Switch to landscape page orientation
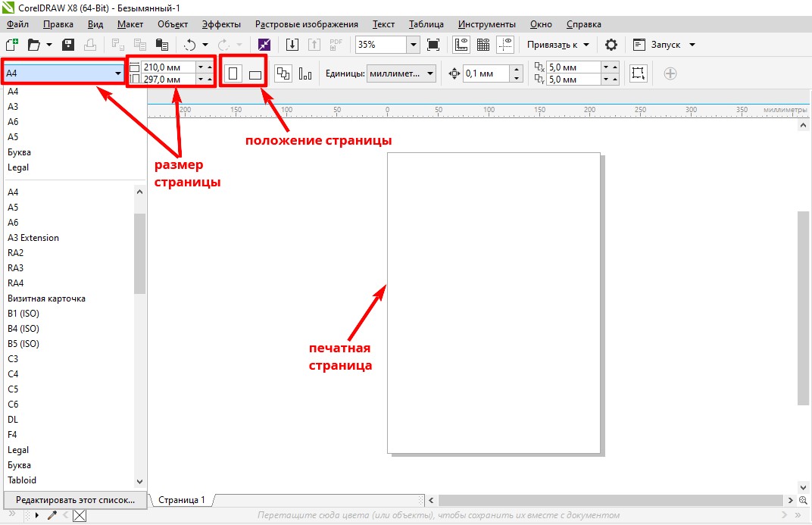 (255, 74)
